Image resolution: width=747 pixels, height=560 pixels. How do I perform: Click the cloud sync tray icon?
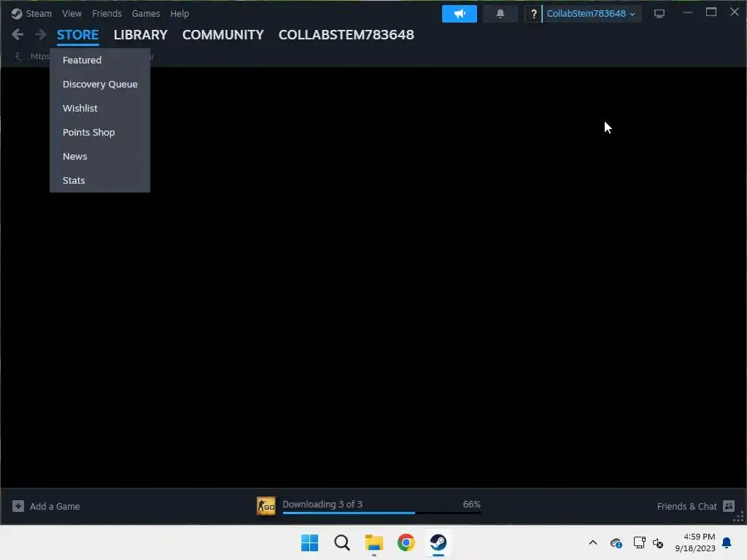pos(616,542)
